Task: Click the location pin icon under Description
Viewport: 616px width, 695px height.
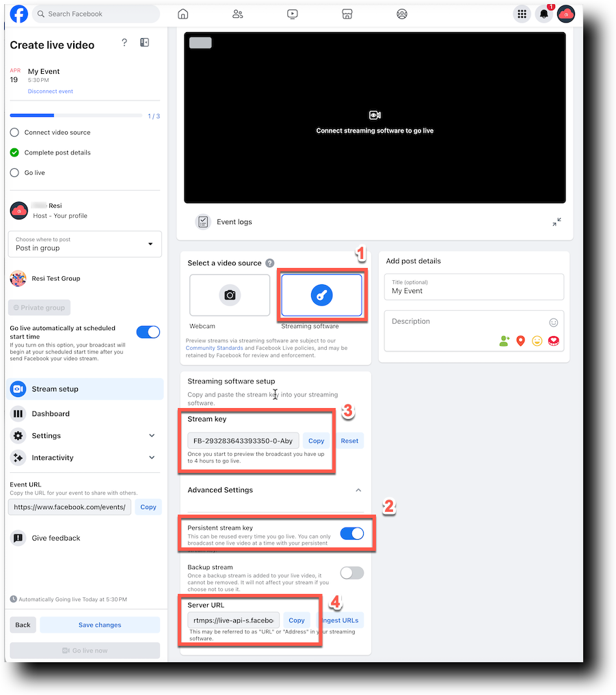Action: 520,340
